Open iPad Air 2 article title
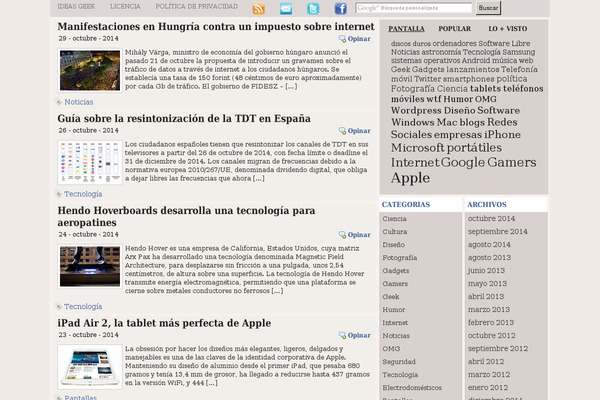This screenshot has height=400, width=600. 164,323
